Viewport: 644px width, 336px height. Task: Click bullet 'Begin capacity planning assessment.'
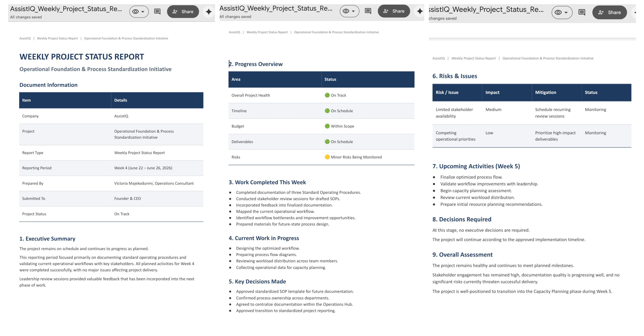476,191
